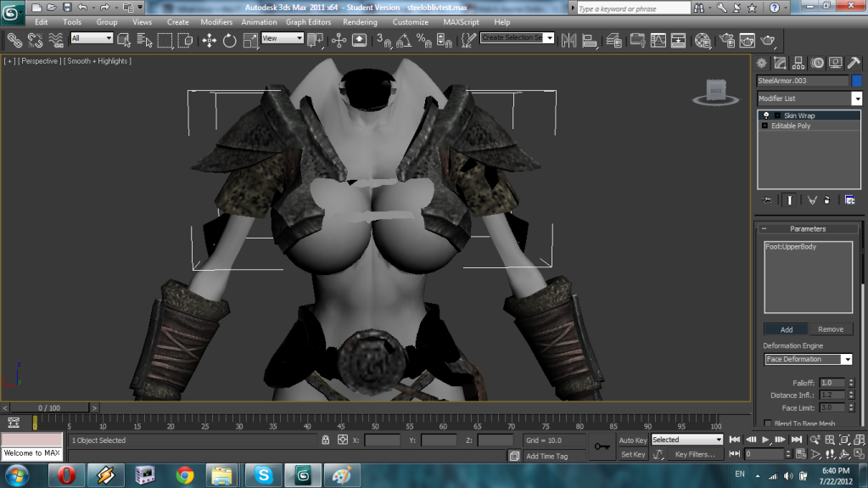Switch to the Hierarchy panel tab
The height and width of the screenshot is (488, 868).
[x=798, y=63]
